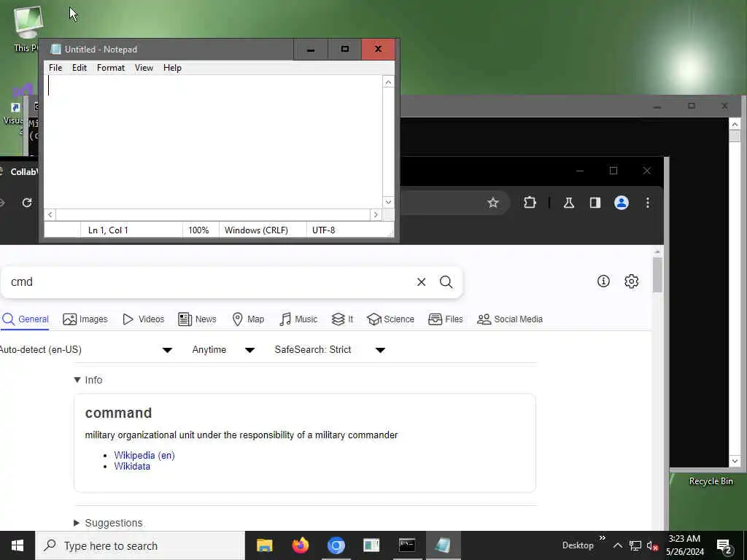The image size is (747, 560).
Task: Switch to the Videos search tab
Action: [x=144, y=319]
